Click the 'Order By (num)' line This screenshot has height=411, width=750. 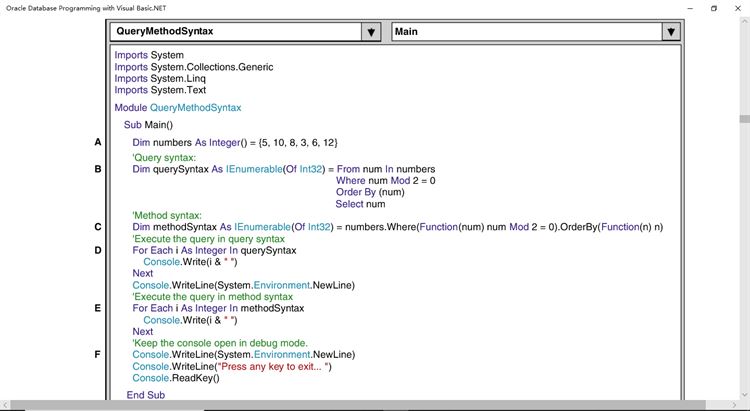(x=370, y=192)
